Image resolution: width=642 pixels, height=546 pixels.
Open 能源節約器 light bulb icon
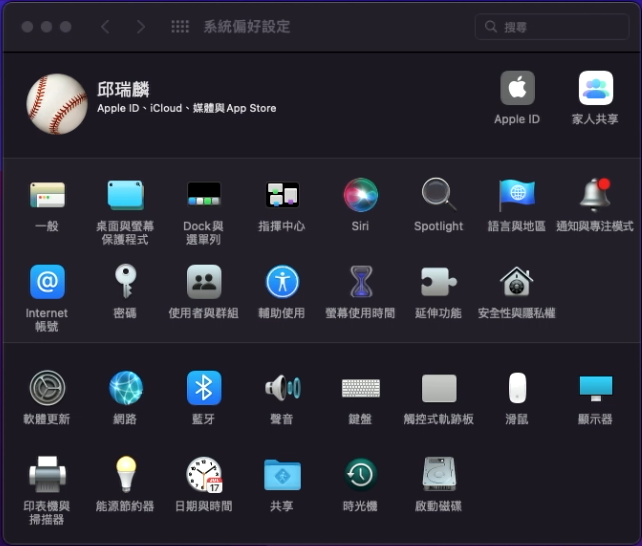(x=126, y=474)
